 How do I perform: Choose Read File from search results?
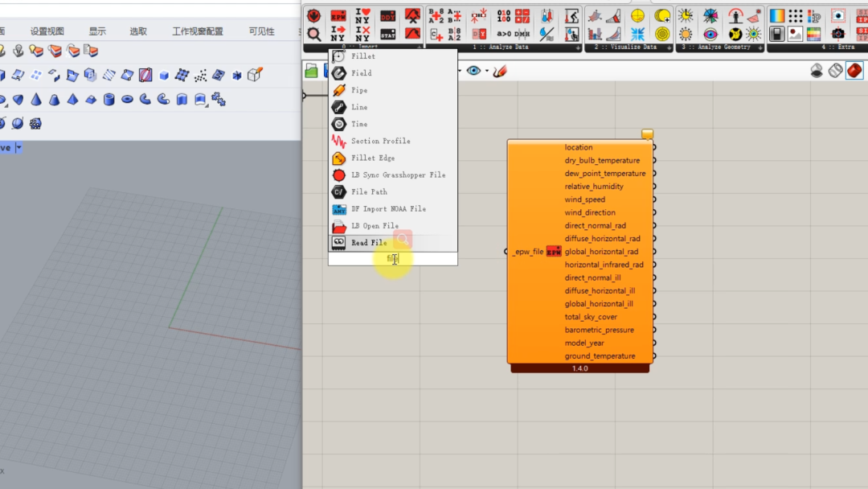(x=393, y=243)
